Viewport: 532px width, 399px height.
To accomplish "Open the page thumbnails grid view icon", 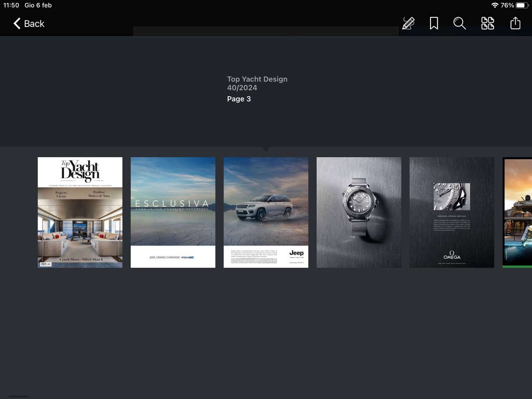I will click(487, 23).
